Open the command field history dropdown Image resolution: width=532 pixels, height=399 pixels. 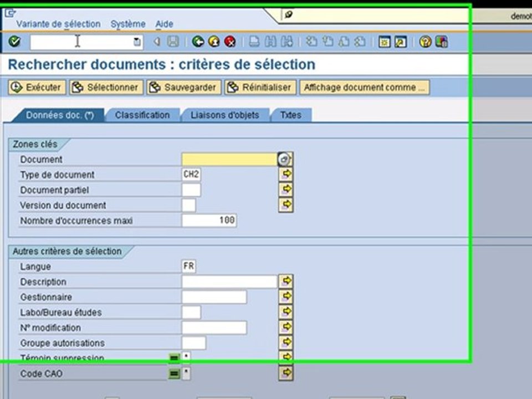pyautogui.click(x=137, y=42)
